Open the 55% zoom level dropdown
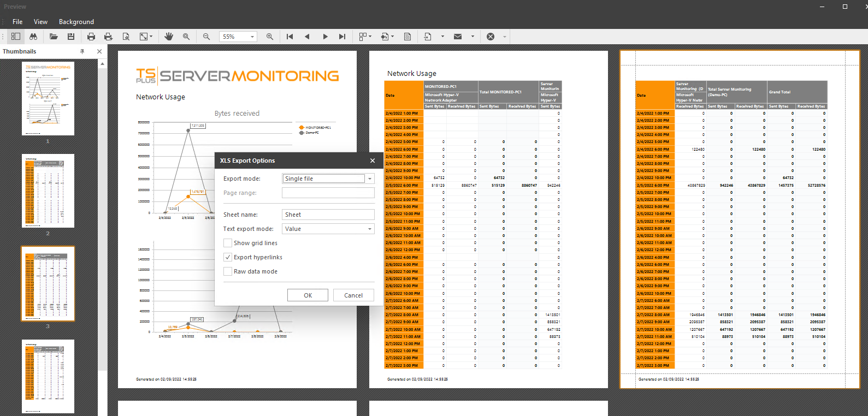This screenshot has width=868, height=416. click(252, 37)
